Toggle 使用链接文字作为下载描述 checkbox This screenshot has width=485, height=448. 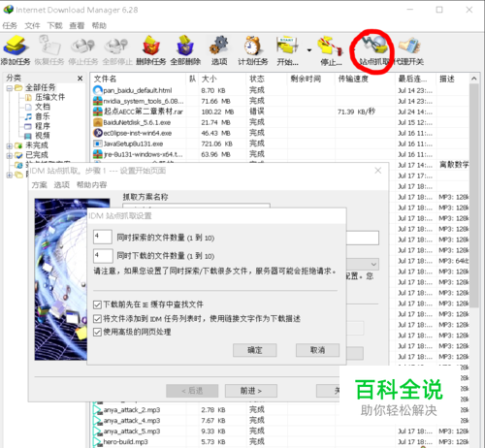pyautogui.click(x=97, y=319)
